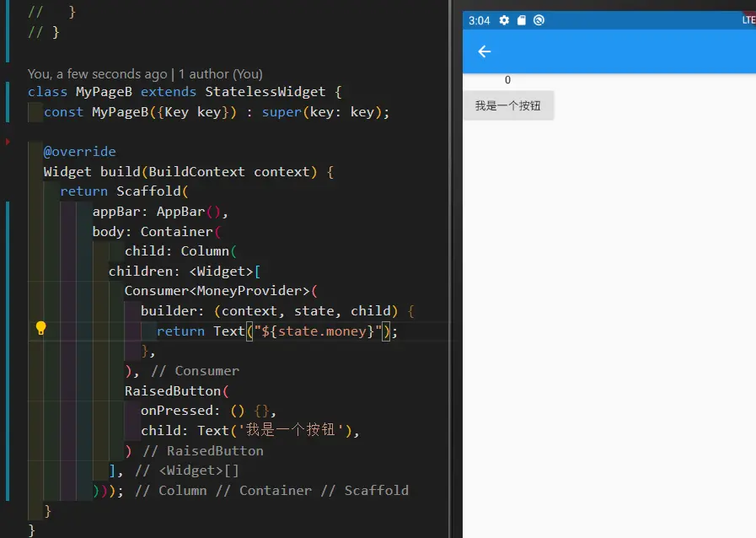Click the SD card icon in emulator status bar

pyautogui.click(x=521, y=20)
